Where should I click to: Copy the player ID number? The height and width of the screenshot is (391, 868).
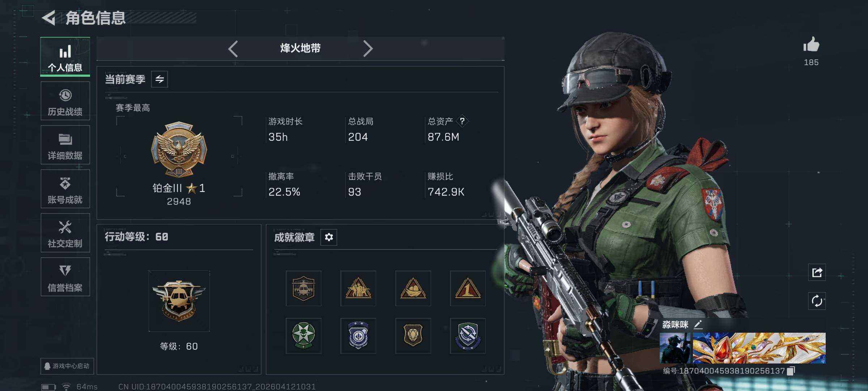[791, 371]
